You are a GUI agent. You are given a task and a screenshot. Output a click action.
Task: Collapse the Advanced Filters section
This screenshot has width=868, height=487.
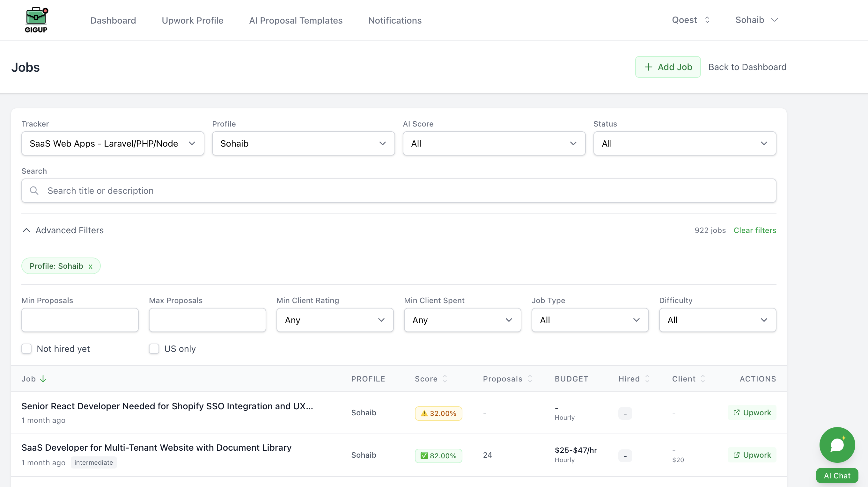[x=63, y=230]
